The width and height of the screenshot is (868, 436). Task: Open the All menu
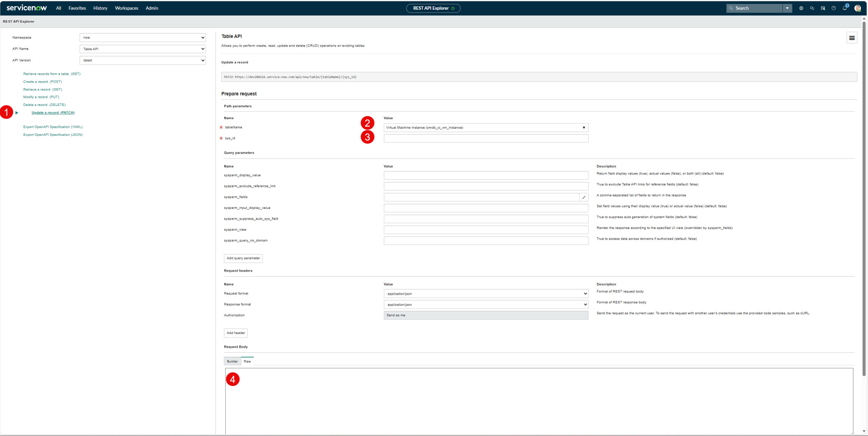point(58,8)
